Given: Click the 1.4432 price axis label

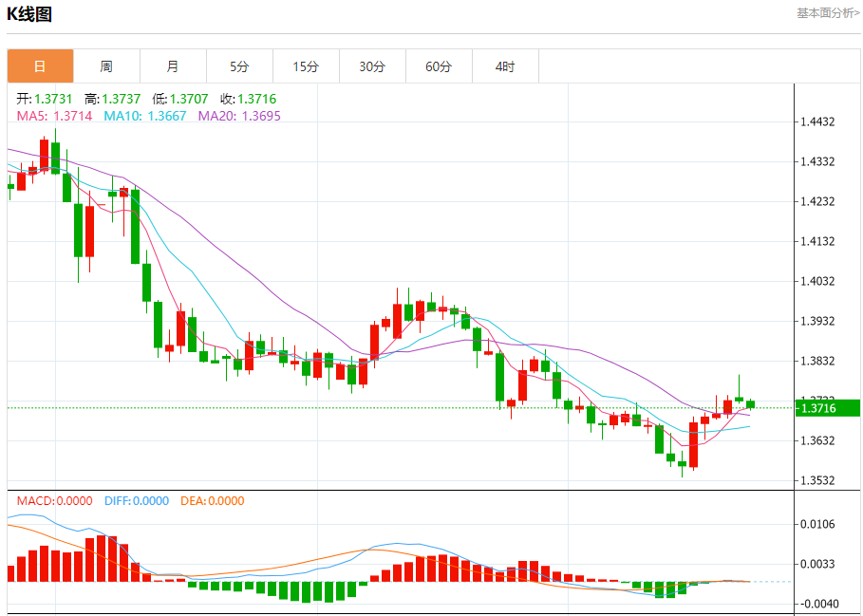Looking at the screenshot, I should pyautogui.click(x=818, y=121).
